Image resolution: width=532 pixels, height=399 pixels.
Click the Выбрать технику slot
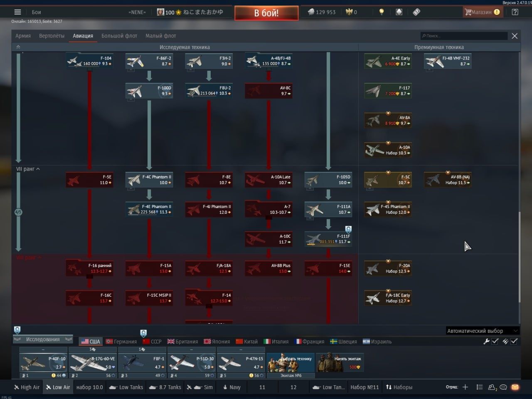point(290,362)
